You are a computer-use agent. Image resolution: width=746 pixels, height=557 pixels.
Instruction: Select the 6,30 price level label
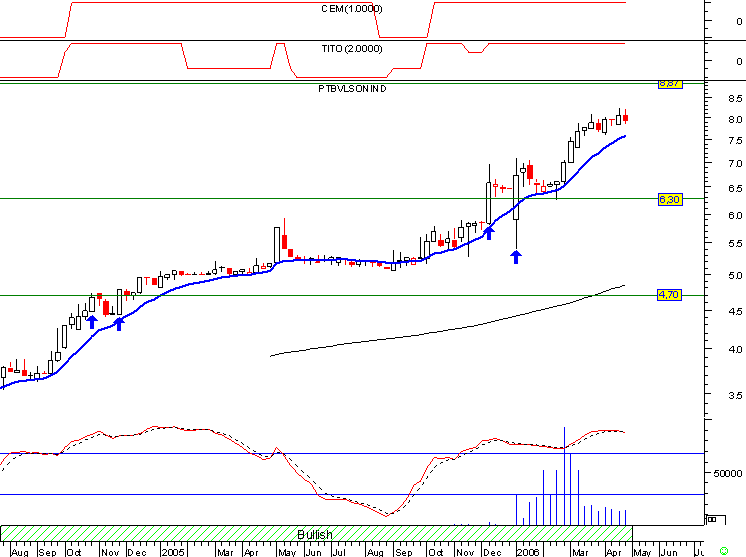pyautogui.click(x=670, y=199)
